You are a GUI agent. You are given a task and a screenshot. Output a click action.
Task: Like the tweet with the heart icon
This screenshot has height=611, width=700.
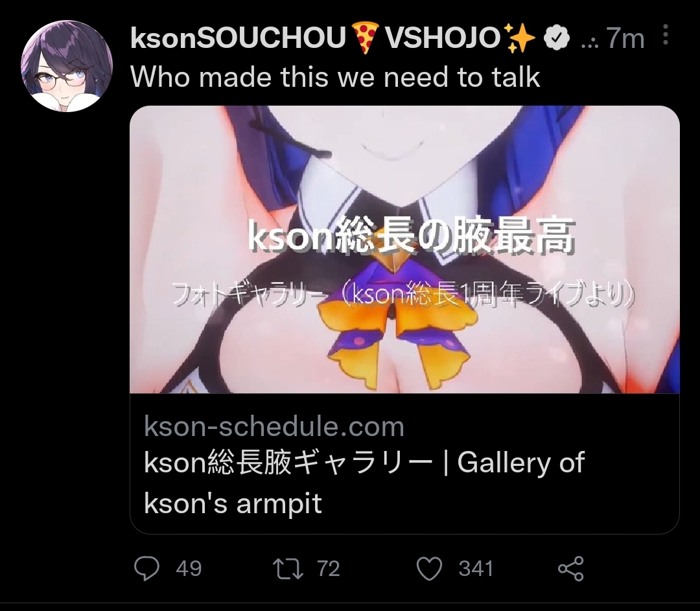click(x=429, y=569)
